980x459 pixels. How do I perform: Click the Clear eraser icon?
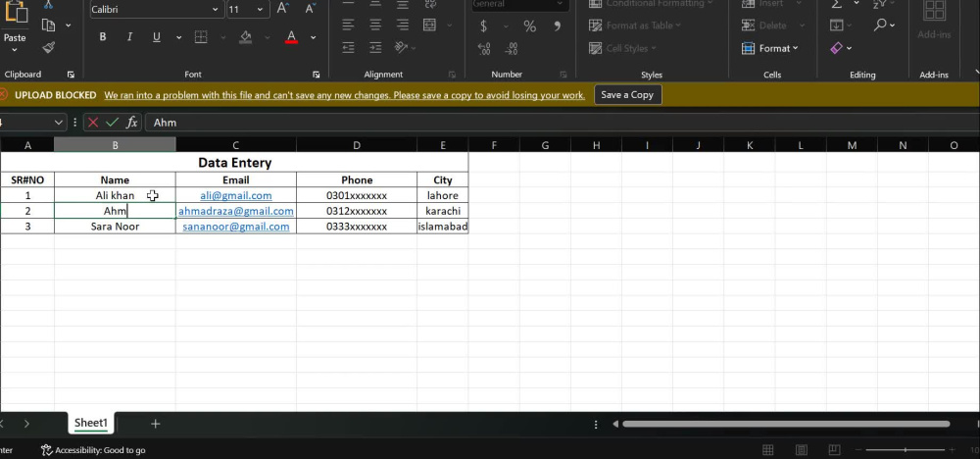[836, 47]
